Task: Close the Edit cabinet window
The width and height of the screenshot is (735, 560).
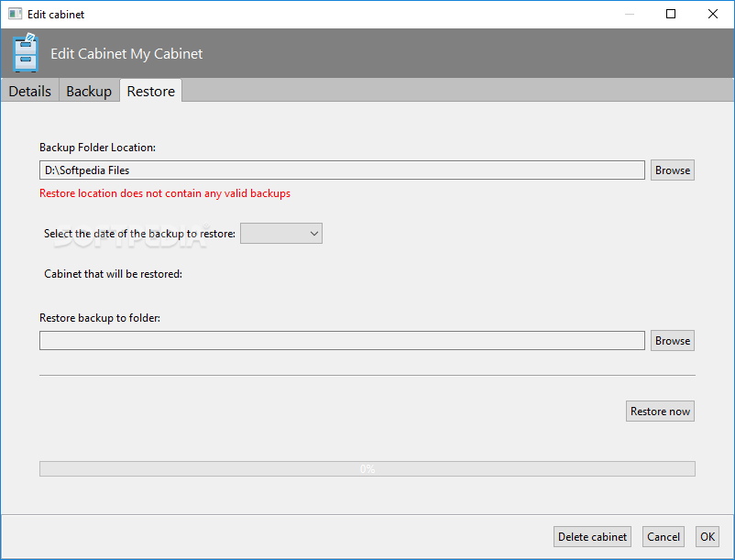Action: click(x=712, y=14)
